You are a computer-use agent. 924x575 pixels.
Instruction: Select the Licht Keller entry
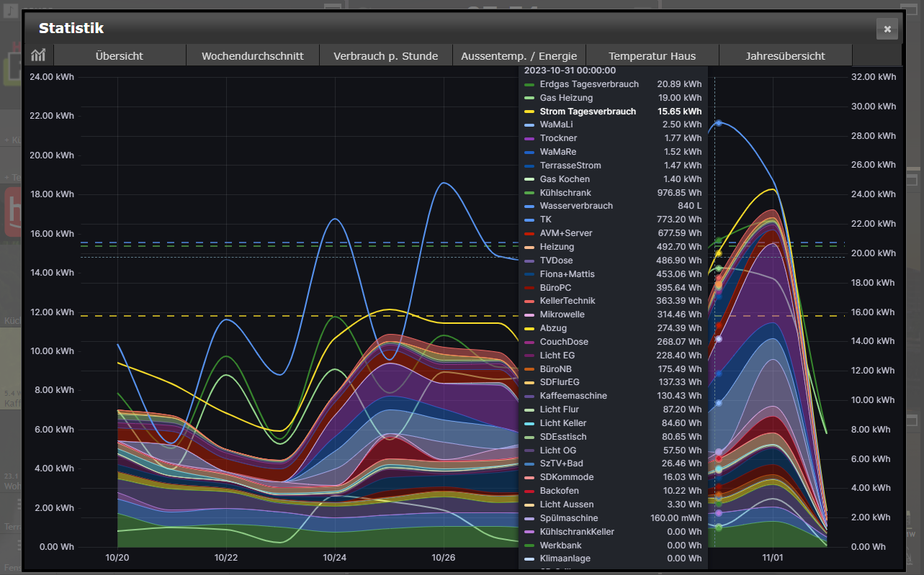pyautogui.click(x=613, y=423)
